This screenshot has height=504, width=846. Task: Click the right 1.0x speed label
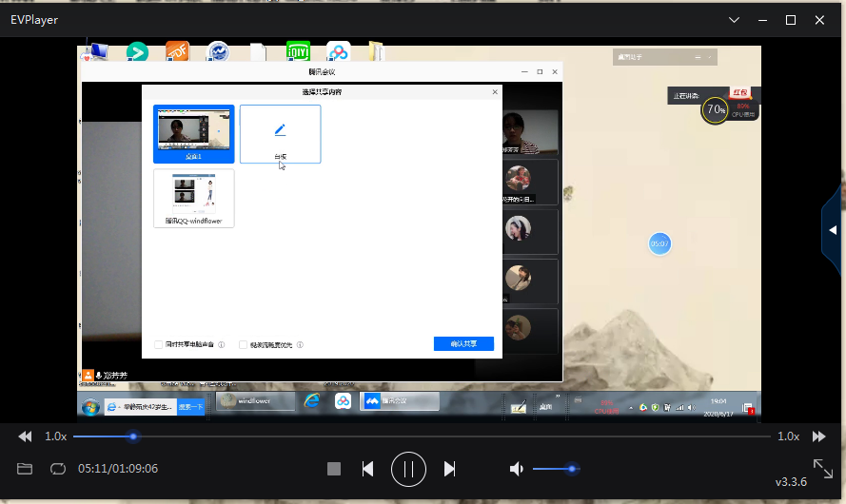(x=788, y=436)
